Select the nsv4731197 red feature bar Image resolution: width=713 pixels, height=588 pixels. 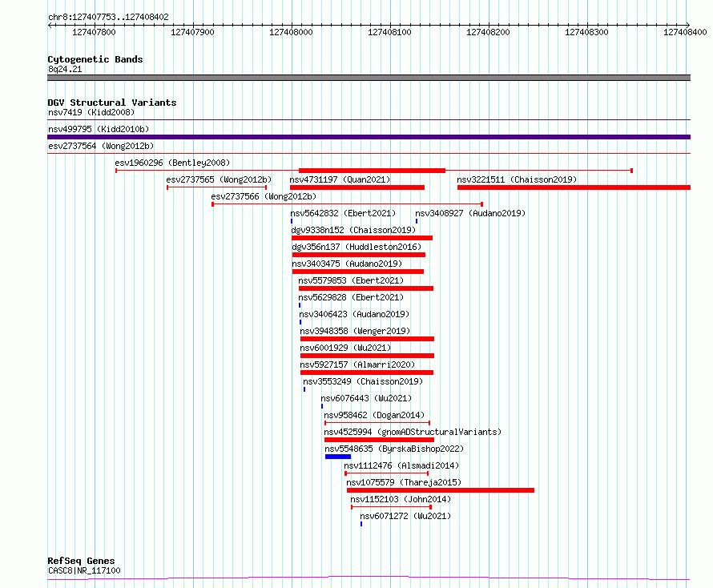[x=357, y=187]
